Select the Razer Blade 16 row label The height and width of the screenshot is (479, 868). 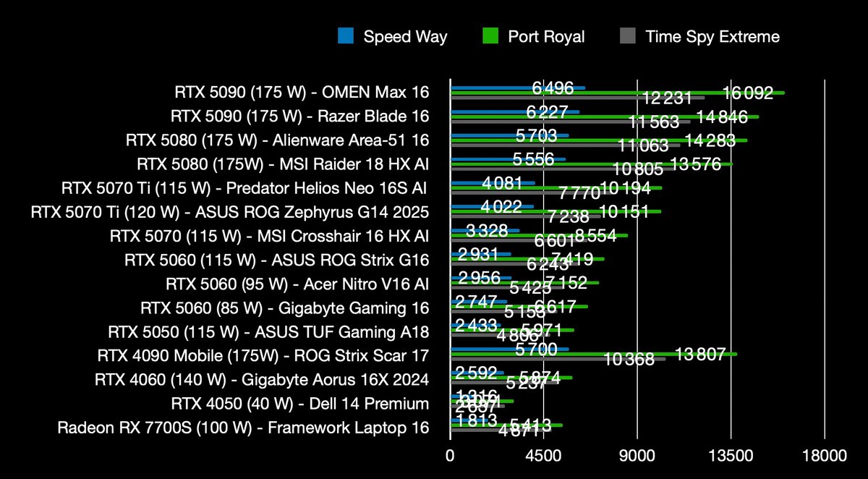pos(300,116)
